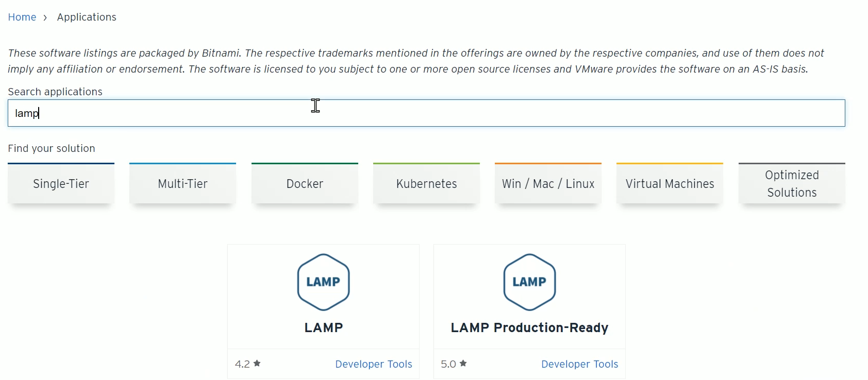
Task: Open the Optimized Solutions filter
Action: (x=792, y=184)
